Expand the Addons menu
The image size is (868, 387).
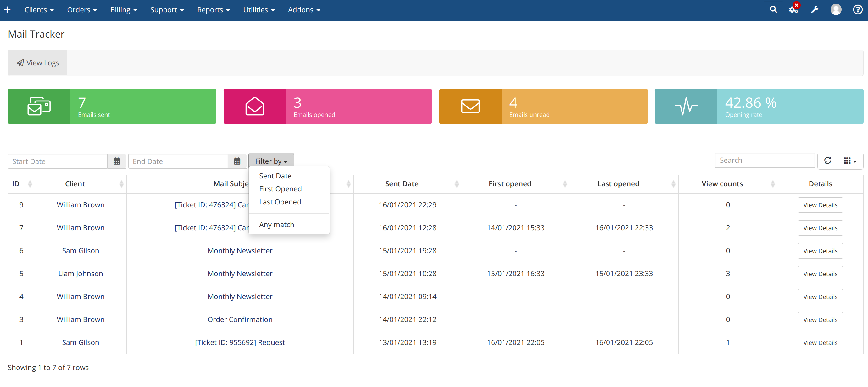coord(304,10)
